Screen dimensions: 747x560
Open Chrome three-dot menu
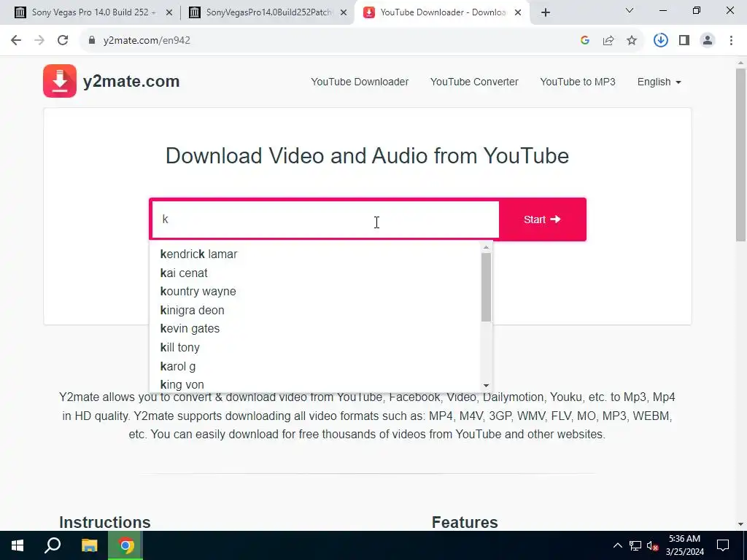(x=731, y=40)
